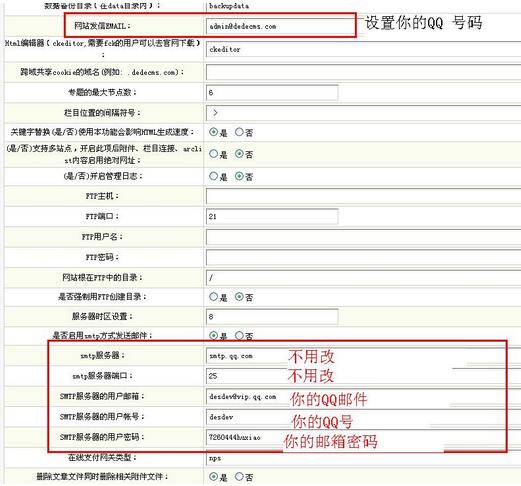Click the 栏目位置的间隔符号 input field
This screenshot has width=521, height=486.
click(363, 113)
